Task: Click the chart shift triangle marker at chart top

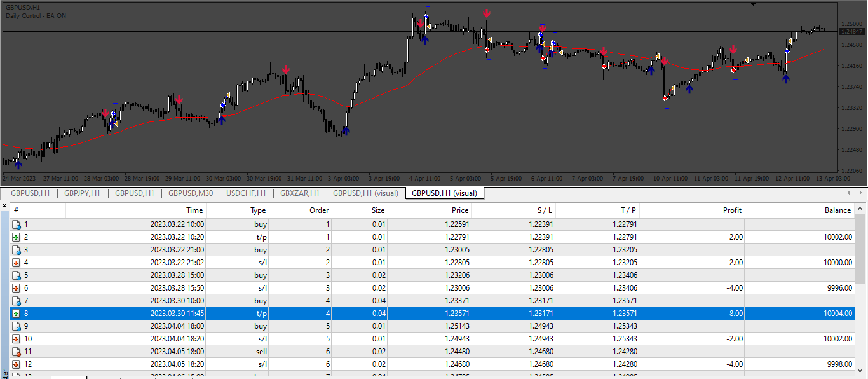Action: [x=753, y=4]
